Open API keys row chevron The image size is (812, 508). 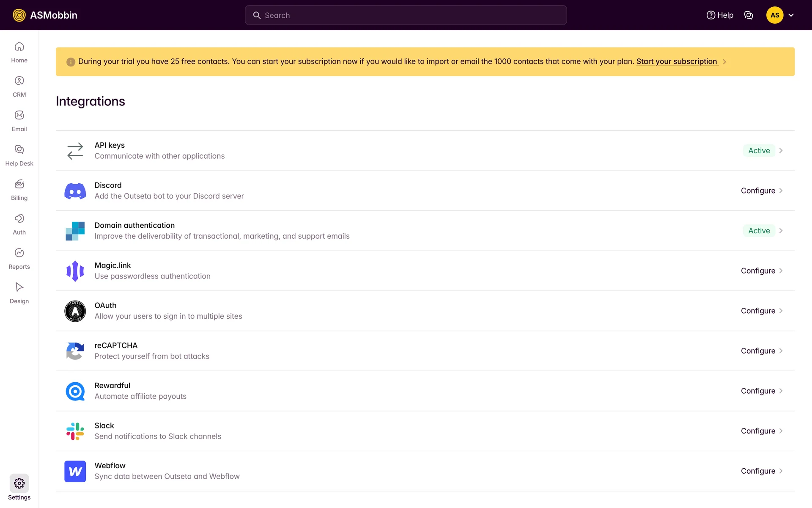tap(781, 151)
